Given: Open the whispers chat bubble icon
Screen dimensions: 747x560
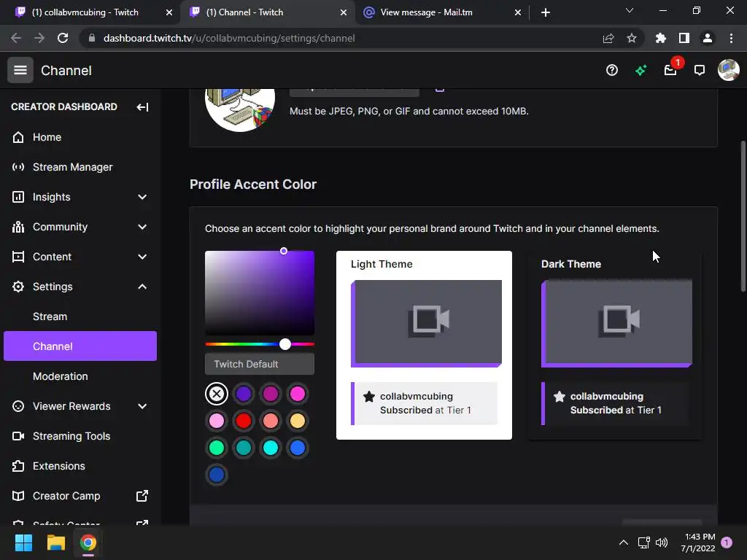Looking at the screenshot, I should click(700, 71).
